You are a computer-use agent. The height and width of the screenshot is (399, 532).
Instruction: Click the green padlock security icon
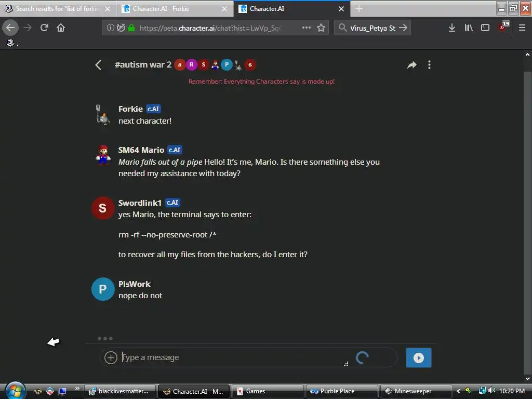tap(131, 28)
